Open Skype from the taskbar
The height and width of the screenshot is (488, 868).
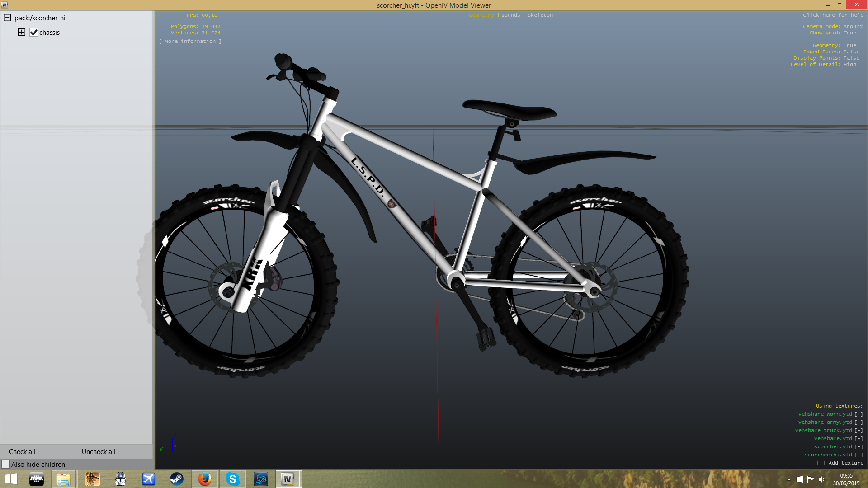[233, 479]
